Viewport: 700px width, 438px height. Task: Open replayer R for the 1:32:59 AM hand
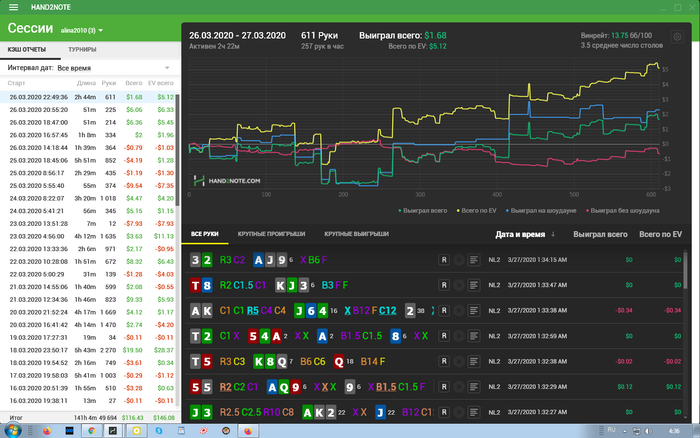click(444, 336)
